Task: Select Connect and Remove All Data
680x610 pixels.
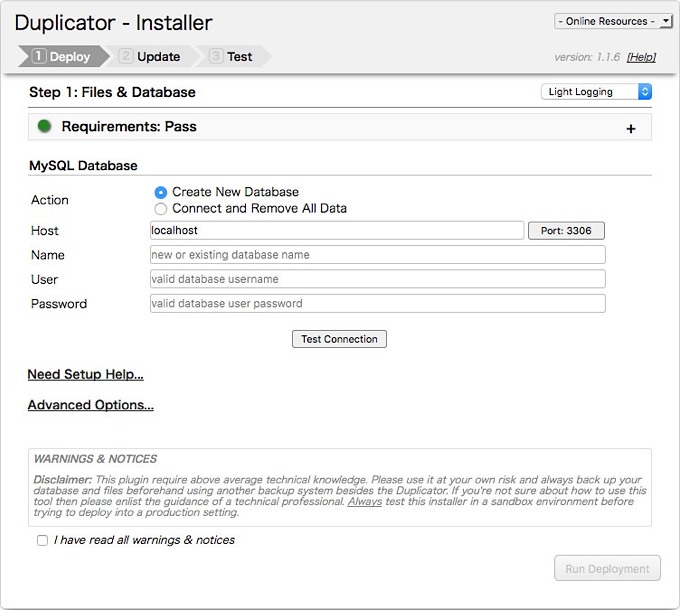Action: click(x=161, y=209)
